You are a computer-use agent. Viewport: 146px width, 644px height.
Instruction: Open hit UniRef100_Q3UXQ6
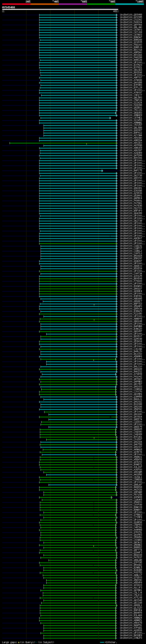131,191
